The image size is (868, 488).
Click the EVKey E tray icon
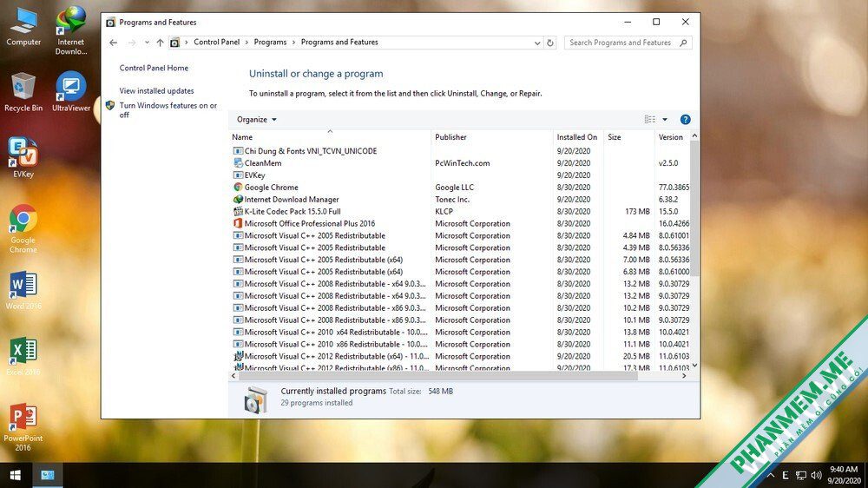click(x=786, y=475)
